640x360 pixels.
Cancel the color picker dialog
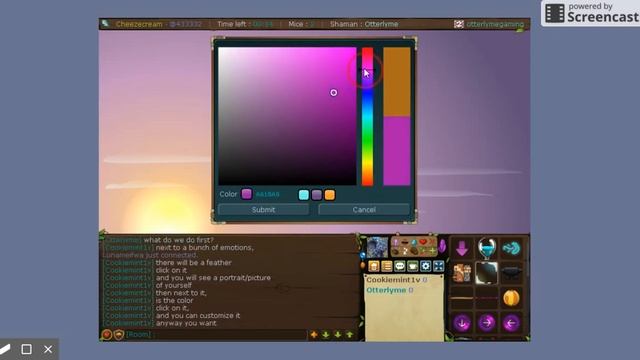pyautogui.click(x=364, y=210)
